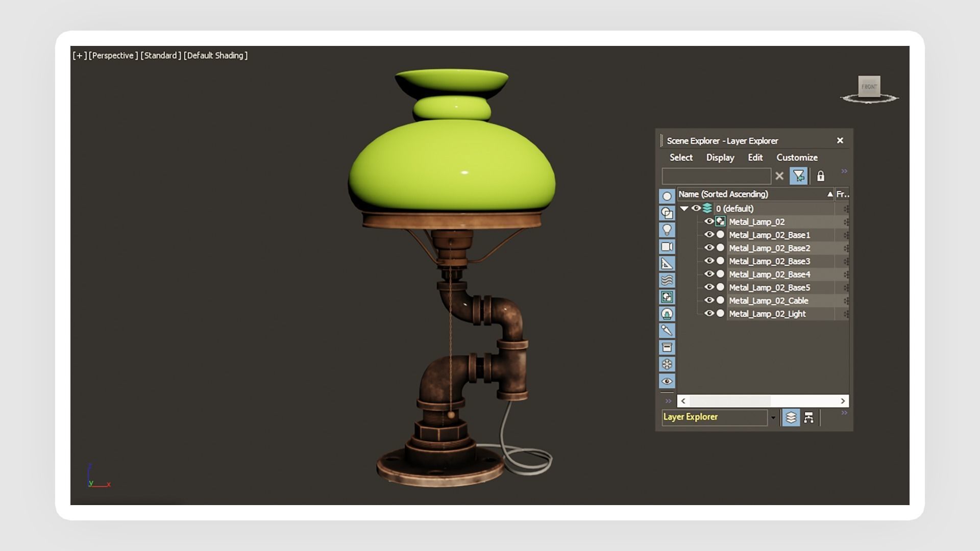Open the Layer Explorer dropdown arrow
Viewport: 980px width, 551px height.
(773, 418)
